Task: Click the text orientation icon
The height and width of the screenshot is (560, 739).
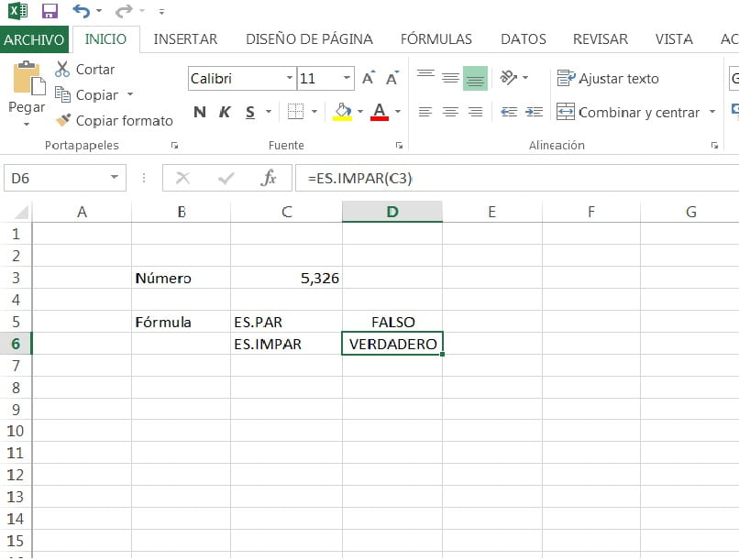Action: pos(509,77)
